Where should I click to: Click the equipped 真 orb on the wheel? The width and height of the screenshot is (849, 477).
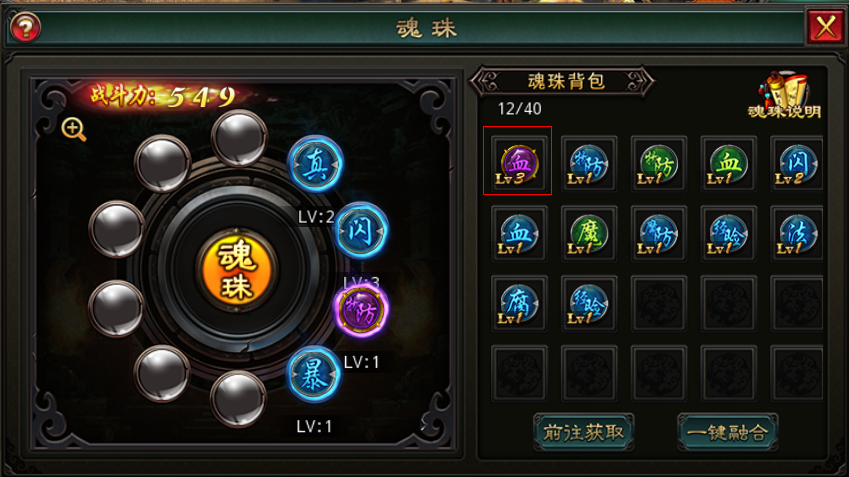pos(315,164)
